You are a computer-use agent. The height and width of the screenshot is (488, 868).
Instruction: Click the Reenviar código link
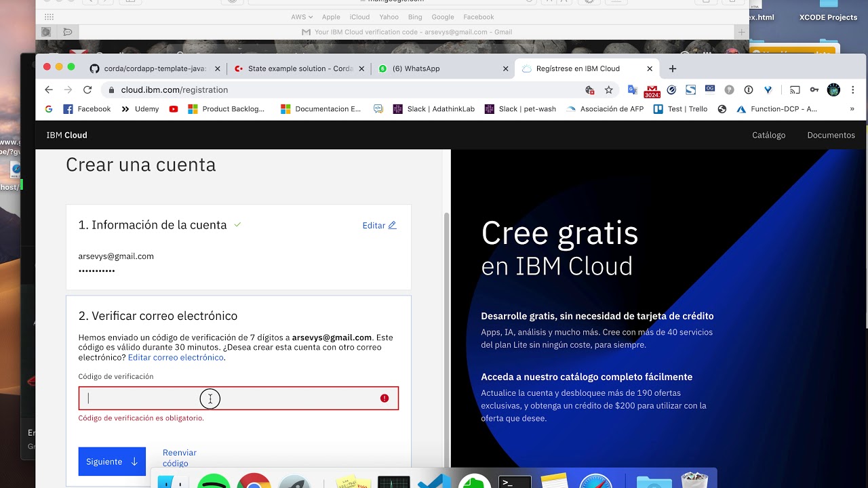[x=179, y=457]
